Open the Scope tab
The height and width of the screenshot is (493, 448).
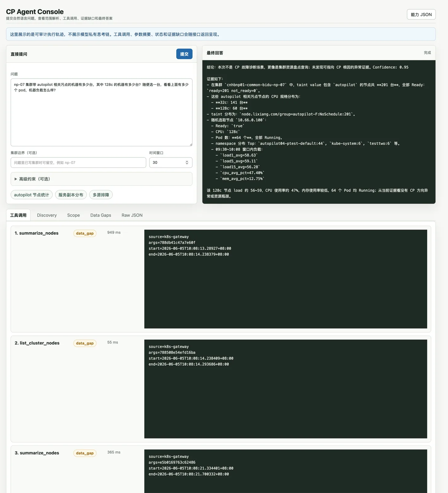point(73,215)
